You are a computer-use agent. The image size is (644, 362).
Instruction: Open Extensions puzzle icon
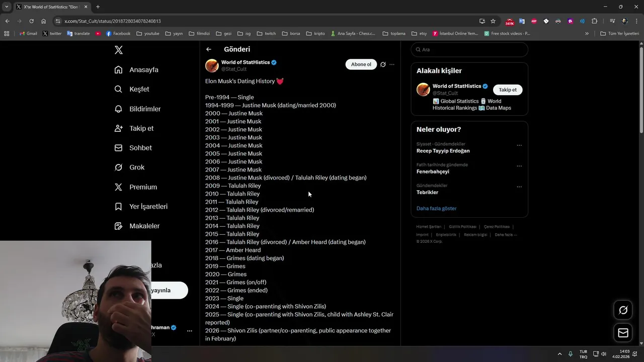594,21
